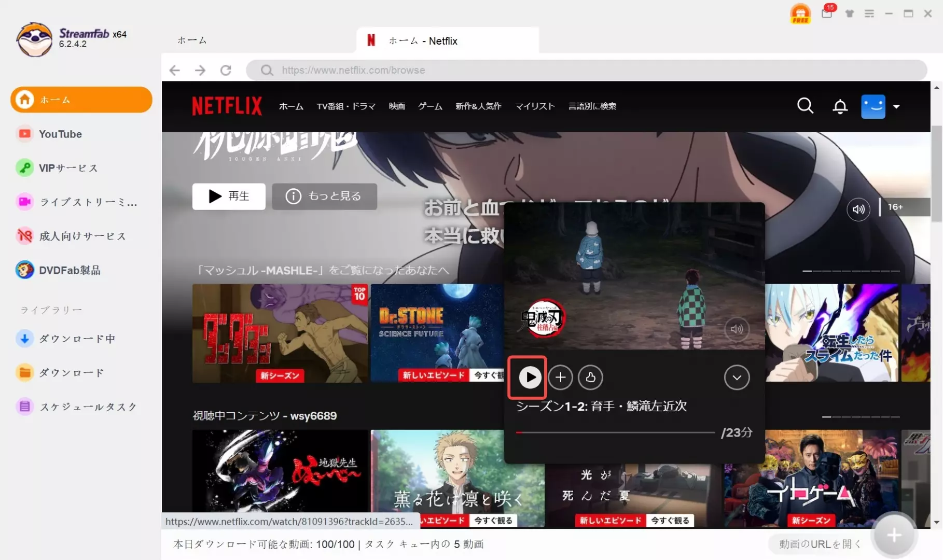Switch to the ホーム tab
The image size is (943, 560).
pyautogui.click(x=192, y=40)
